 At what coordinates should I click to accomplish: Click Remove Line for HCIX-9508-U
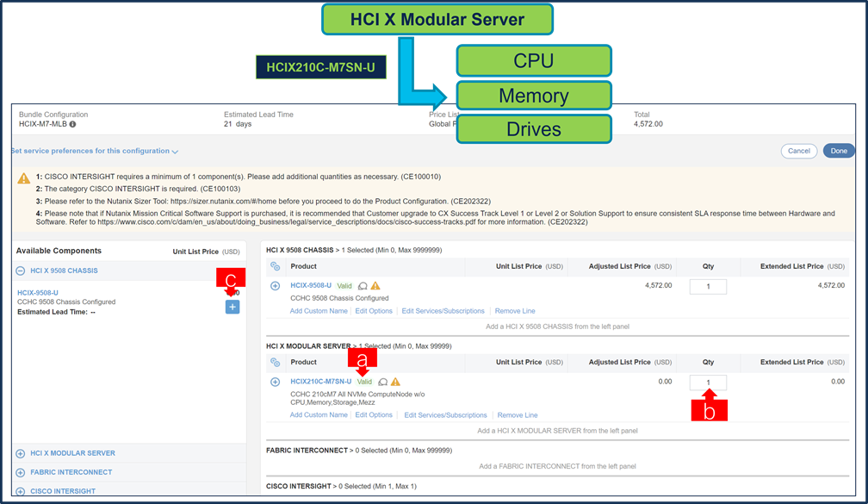515,311
